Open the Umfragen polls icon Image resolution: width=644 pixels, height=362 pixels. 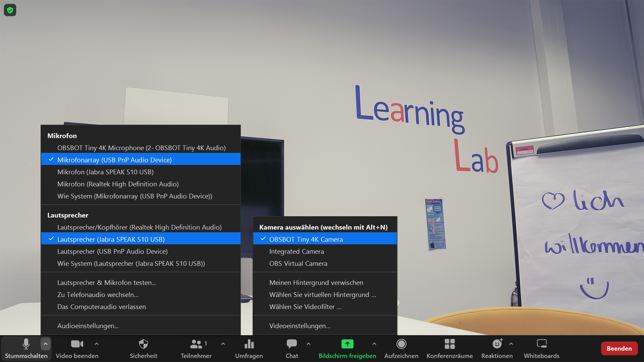coord(249,344)
